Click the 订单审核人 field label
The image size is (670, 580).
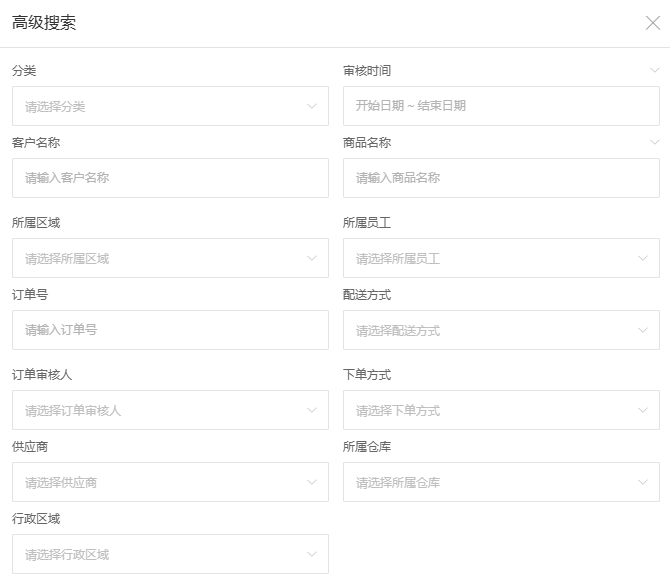[42, 374]
